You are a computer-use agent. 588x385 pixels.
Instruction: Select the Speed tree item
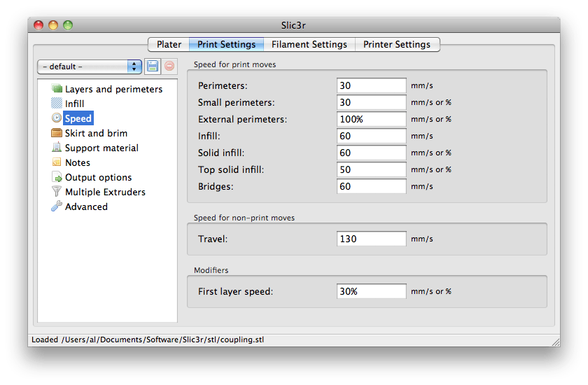[x=78, y=118]
